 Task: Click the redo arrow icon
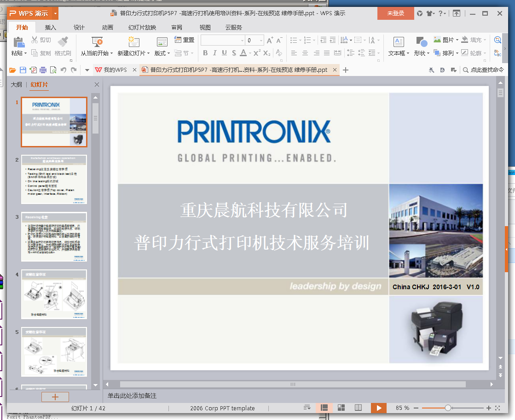pyautogui.click(x=74, y=70)
